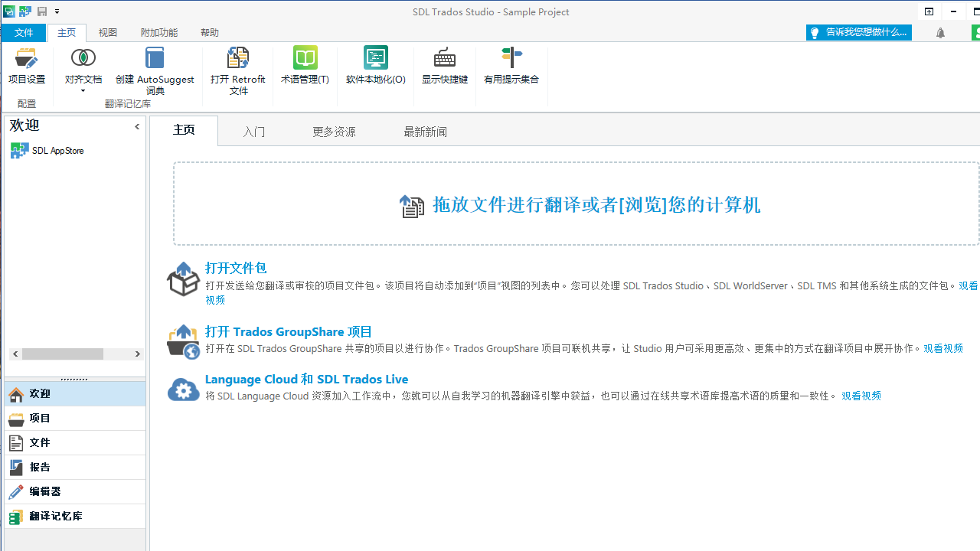The width and height of the screenshot is (980, 551).
Task: Click the 拖放文件进行翻译 browse link
Action: (x=596, y=205)
